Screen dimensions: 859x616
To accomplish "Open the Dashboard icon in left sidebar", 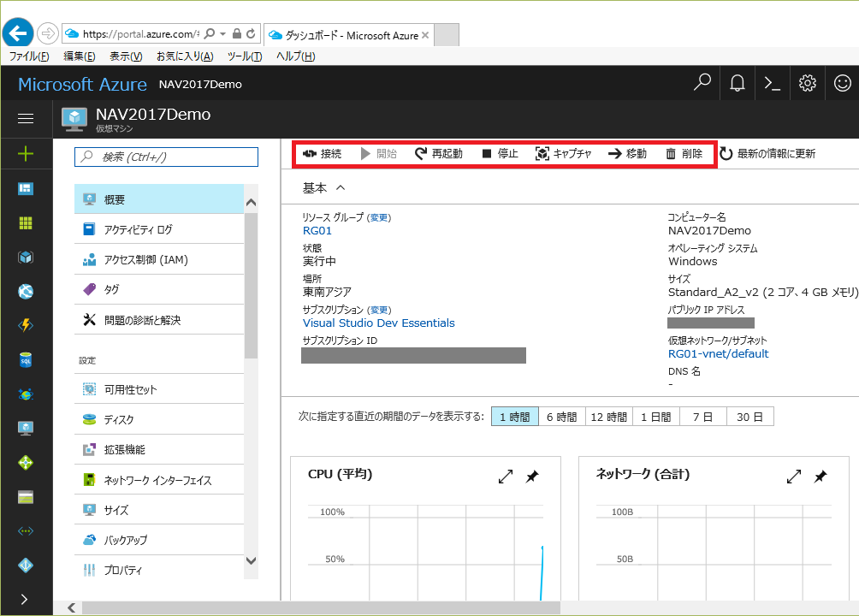I will (26, 188).
